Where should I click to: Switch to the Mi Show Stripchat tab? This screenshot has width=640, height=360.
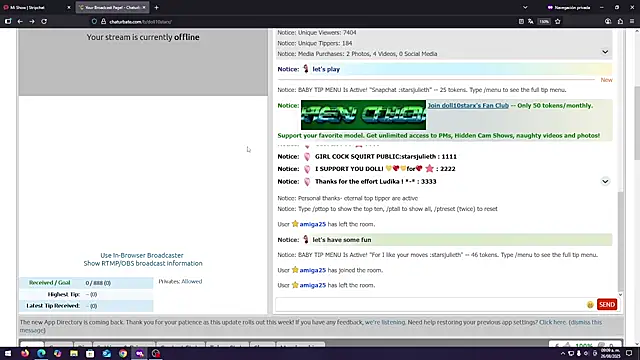[x=37, y=7]
